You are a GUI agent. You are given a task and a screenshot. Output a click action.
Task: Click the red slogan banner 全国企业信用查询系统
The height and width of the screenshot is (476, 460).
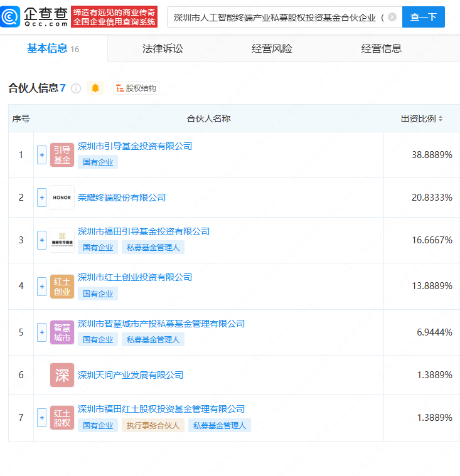(114, 17)
